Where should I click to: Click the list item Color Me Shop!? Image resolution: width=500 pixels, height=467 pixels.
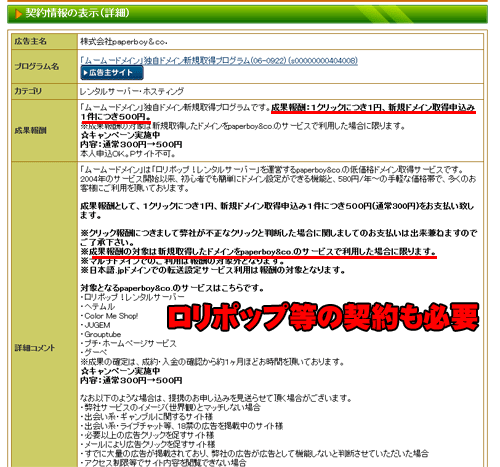click(x=109, y=316)
